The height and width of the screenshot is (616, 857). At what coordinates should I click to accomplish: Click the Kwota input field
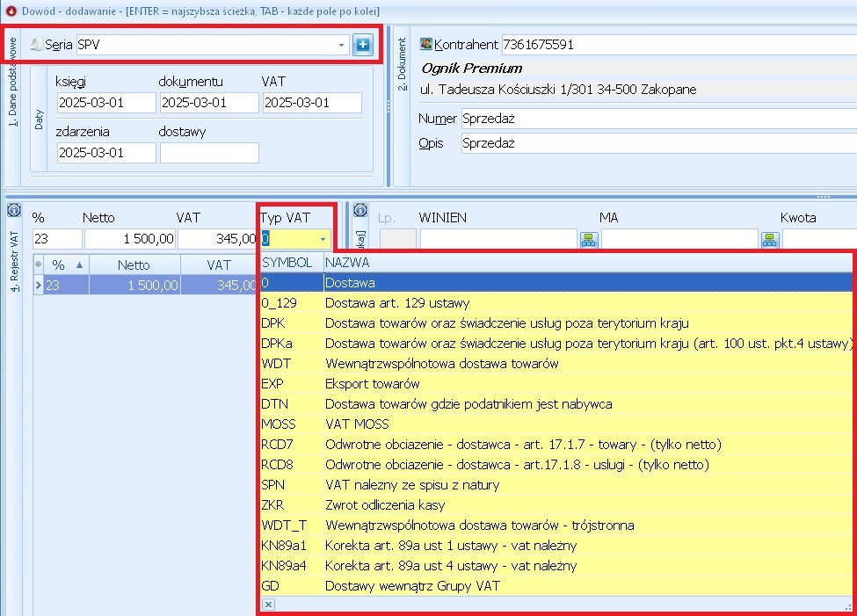pyautogui.click(x=819, y=239)
